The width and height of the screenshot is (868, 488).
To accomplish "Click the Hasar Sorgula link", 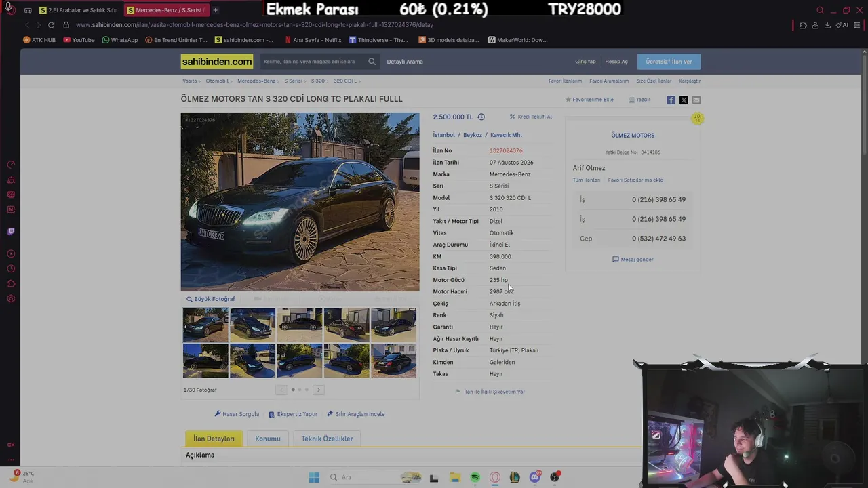I will pos(237,414).
